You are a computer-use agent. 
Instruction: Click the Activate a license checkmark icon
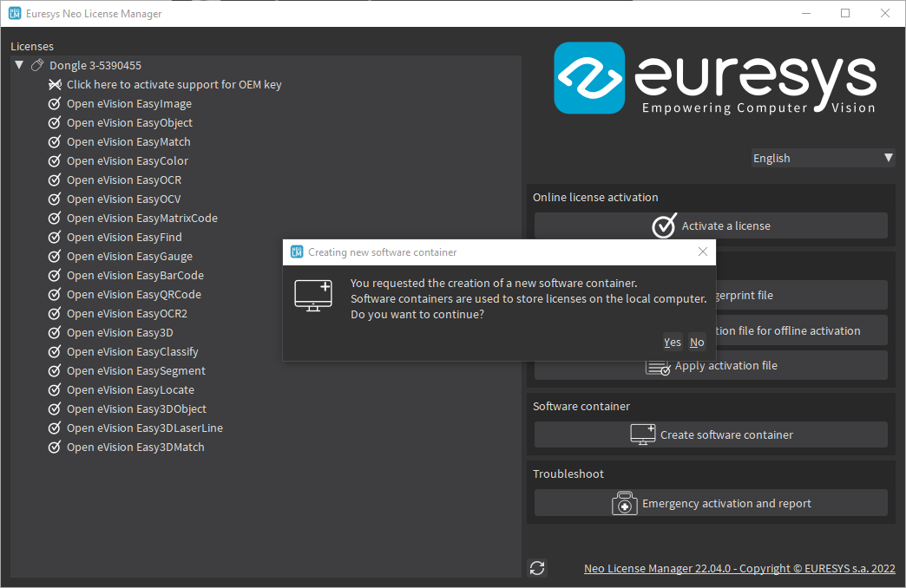[x=664, y=225]
